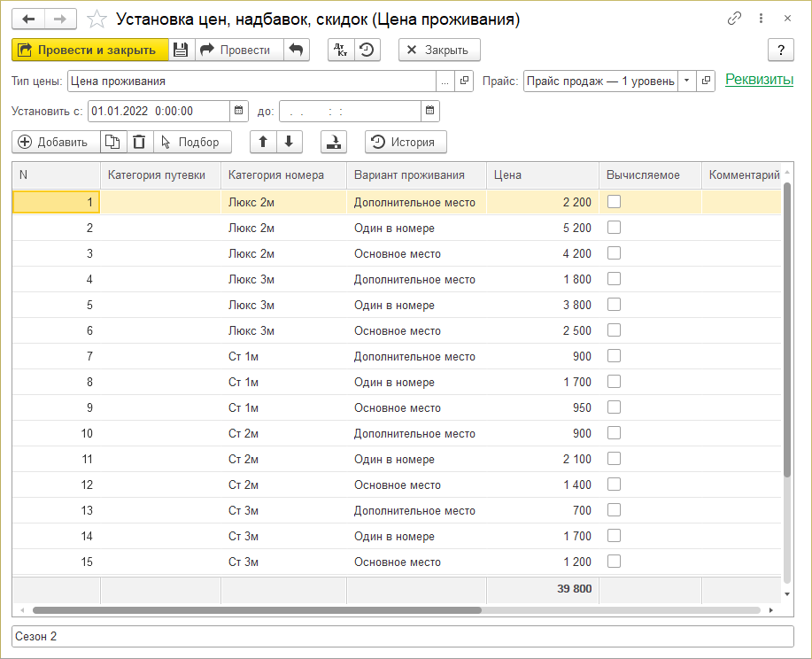Open calendar picker for Установить с date
The width and height of the screenshot is (812, 659).
(x=238, y=111)
